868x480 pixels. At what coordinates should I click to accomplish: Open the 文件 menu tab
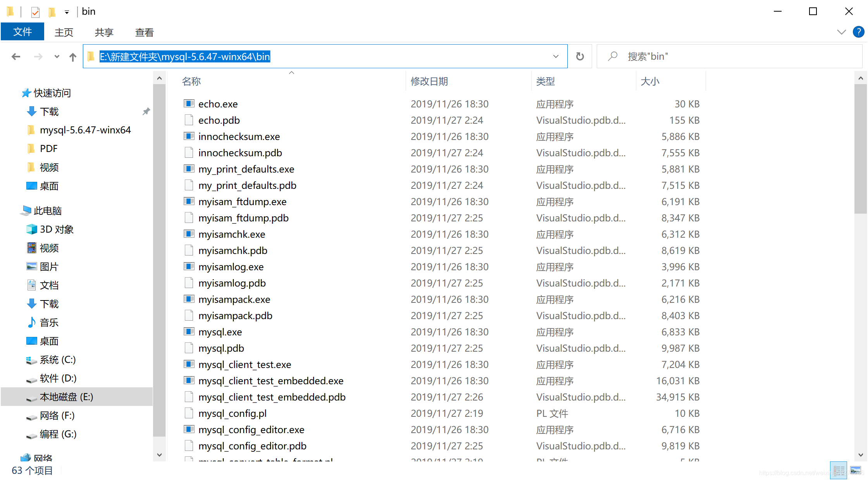pyautogui.click(x=22, y=32)
